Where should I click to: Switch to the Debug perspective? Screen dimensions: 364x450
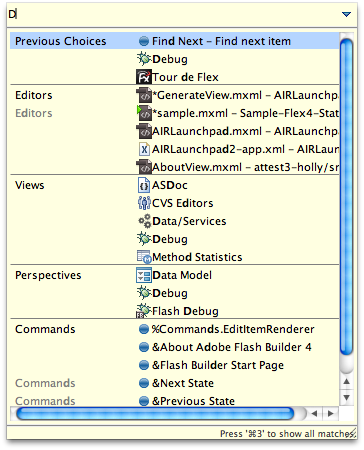point(175,293)
